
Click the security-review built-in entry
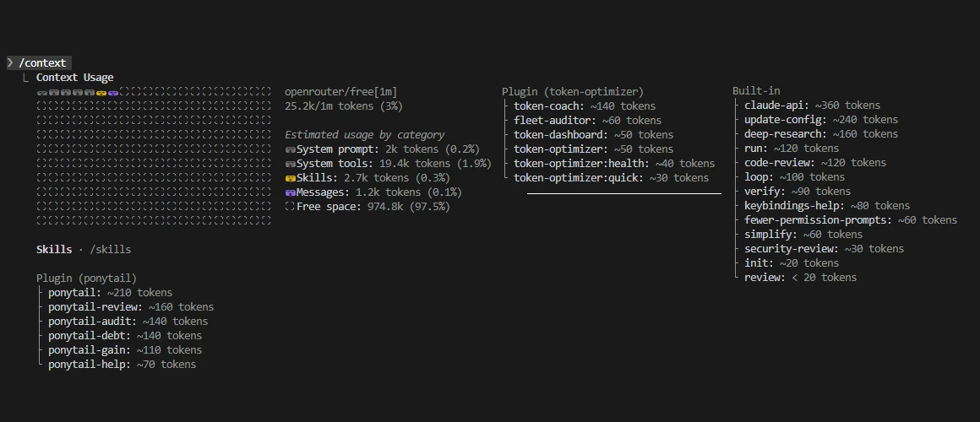click(x=824, y=248)
